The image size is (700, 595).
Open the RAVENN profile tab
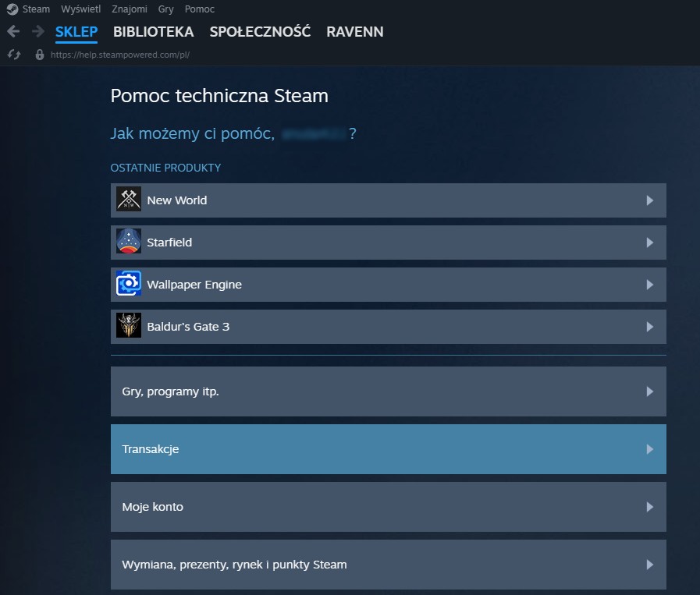355,32
